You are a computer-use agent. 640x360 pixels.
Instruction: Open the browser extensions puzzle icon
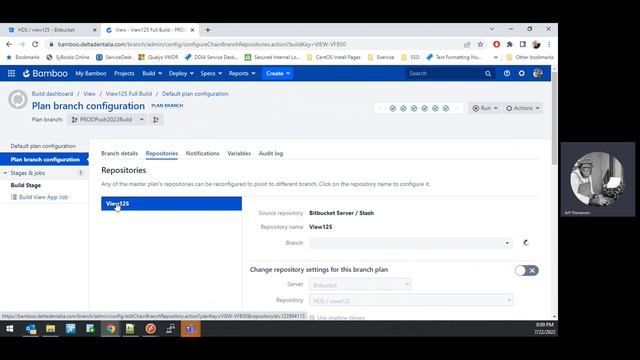pyautogui.click(x=509, y=44)
